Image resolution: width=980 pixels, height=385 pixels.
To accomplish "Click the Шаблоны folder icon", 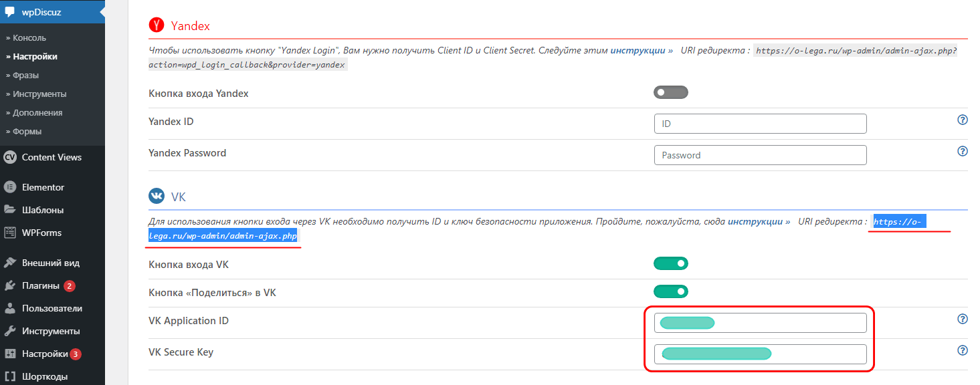I will (10, 210).
